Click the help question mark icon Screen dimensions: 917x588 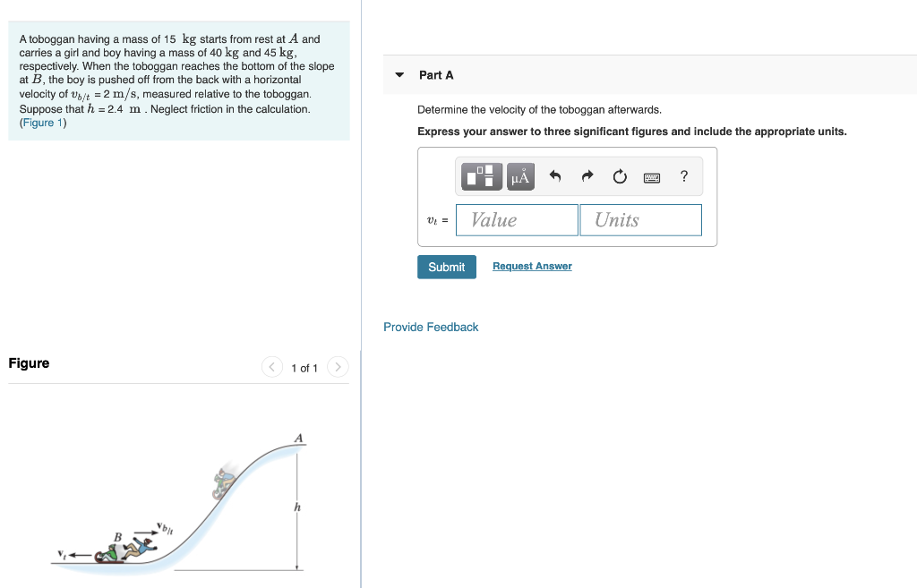683,176
